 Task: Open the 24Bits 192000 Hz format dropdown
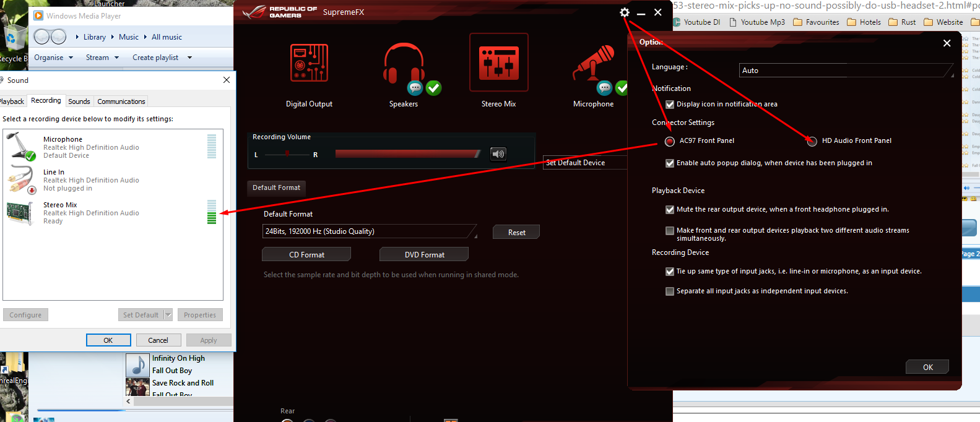click(x=370, y=231)
